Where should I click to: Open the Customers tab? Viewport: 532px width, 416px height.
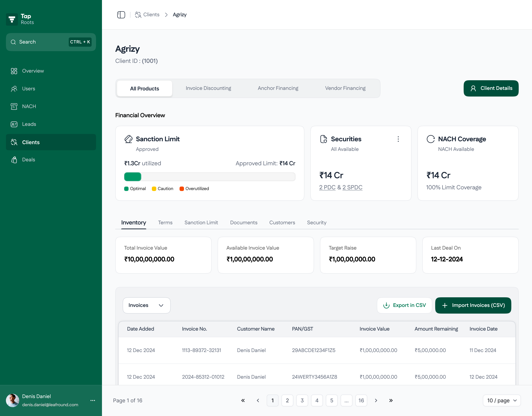pos(282,223)
